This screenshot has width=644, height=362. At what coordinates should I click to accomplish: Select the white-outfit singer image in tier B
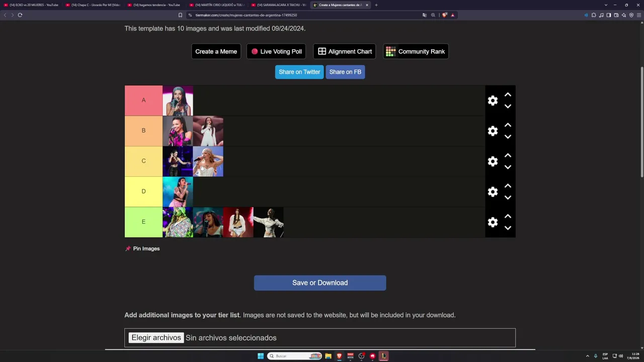pyautogui.click(x=208, y=131)
